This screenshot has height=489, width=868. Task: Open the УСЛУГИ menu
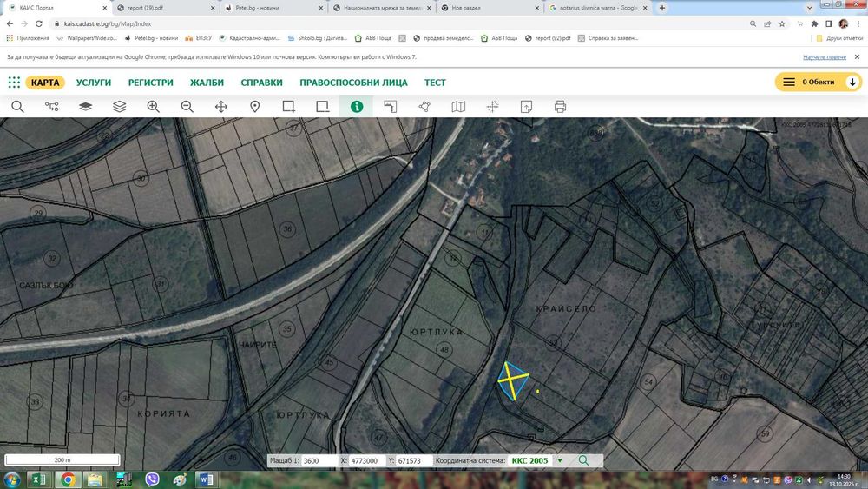[94, 83]
